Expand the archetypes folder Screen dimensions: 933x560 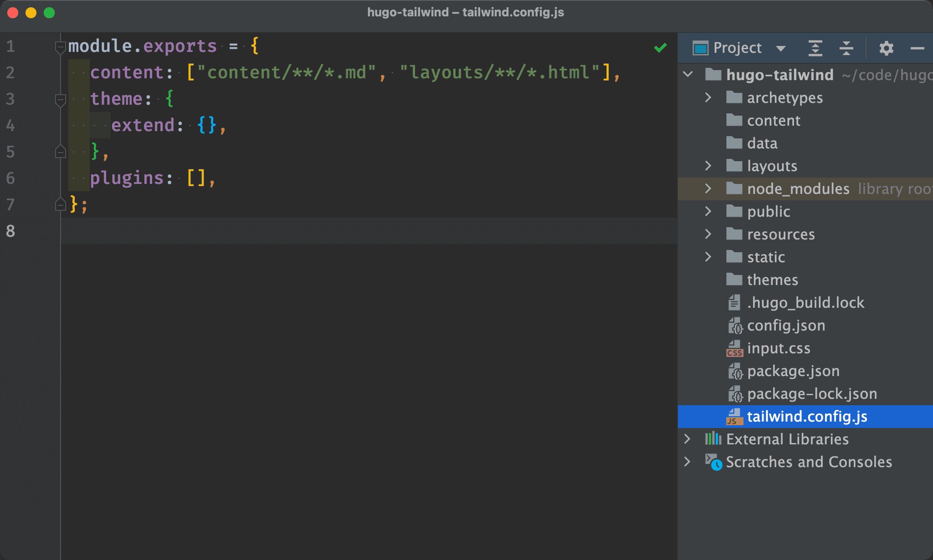pyautogui.click(x=708, y=97)
